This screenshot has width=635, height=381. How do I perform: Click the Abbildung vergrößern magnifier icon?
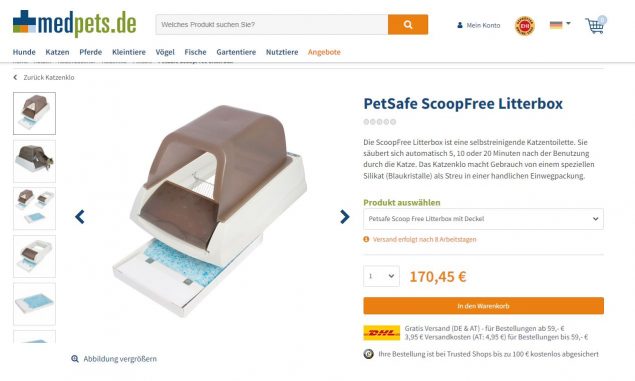click(x=75, y=359)
